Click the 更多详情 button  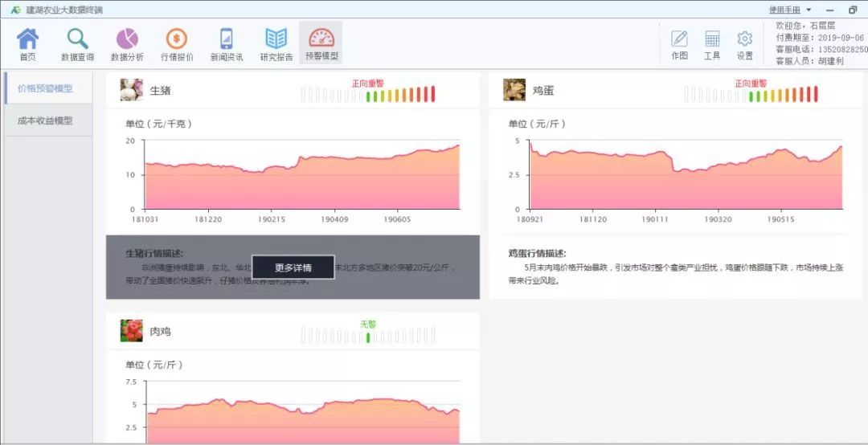tap(293, 267)
